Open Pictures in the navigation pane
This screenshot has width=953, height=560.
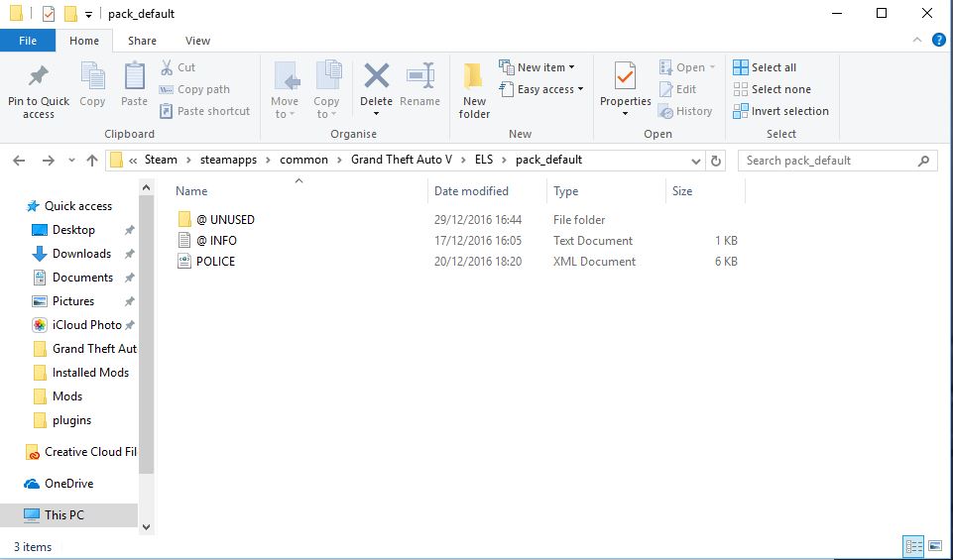pos(73,300)
